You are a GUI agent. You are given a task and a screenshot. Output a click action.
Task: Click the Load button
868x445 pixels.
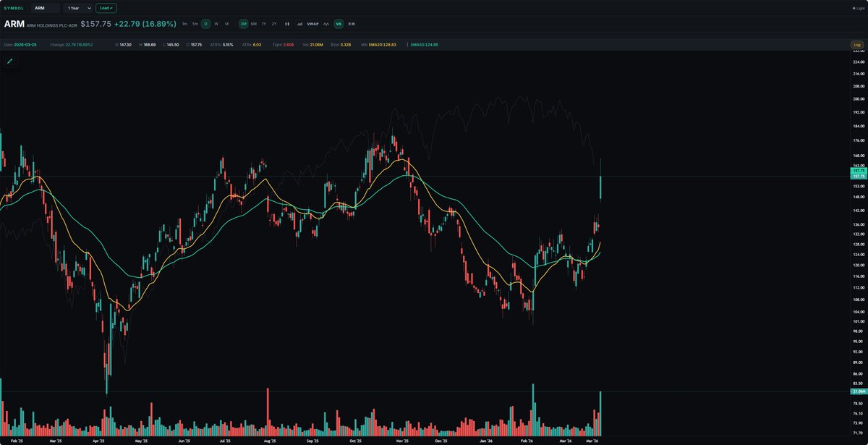pos(106,8)
